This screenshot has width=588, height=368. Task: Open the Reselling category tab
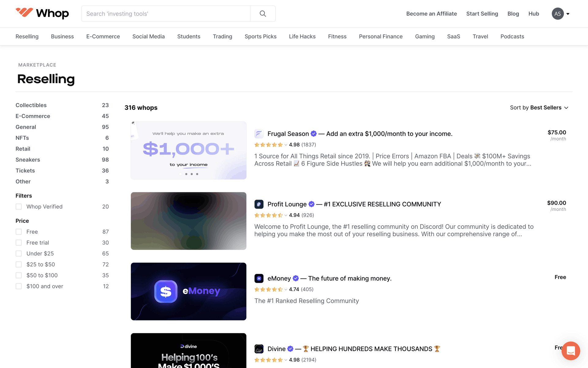(x=27, y=36)
